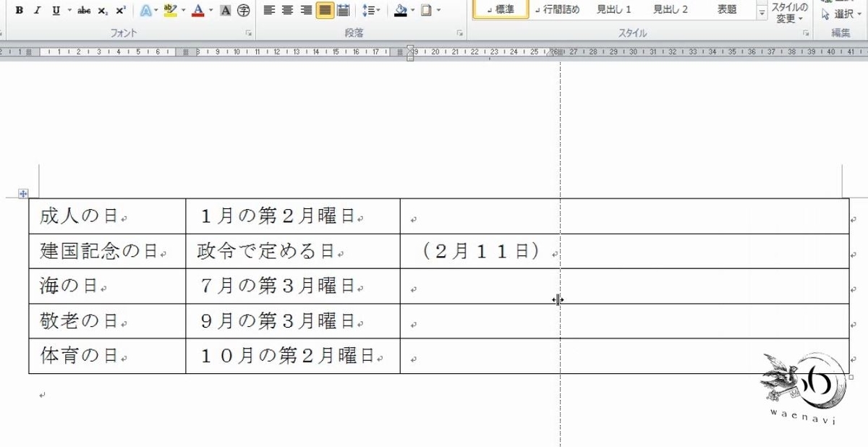Click the table move handle above the table
Viewport: 868px width, 447px height.
pyautogui.click(x=25, y=192)
